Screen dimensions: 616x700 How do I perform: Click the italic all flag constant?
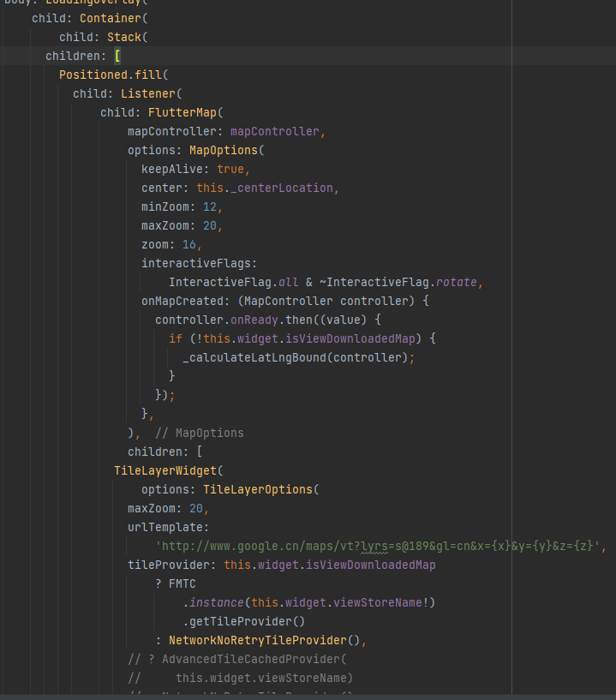tap(289, 282)
